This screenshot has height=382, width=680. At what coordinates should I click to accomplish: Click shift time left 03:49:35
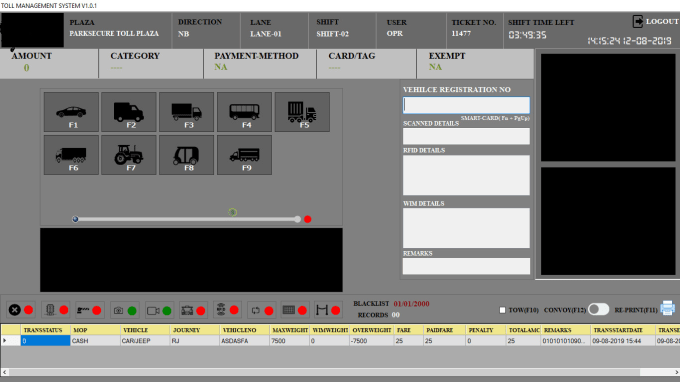click(527, 35)
